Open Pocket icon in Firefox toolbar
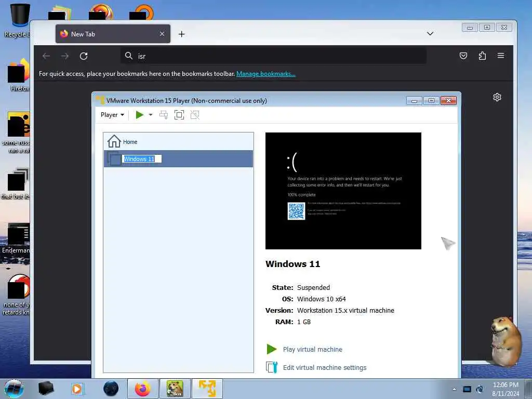 coord(463,56)
